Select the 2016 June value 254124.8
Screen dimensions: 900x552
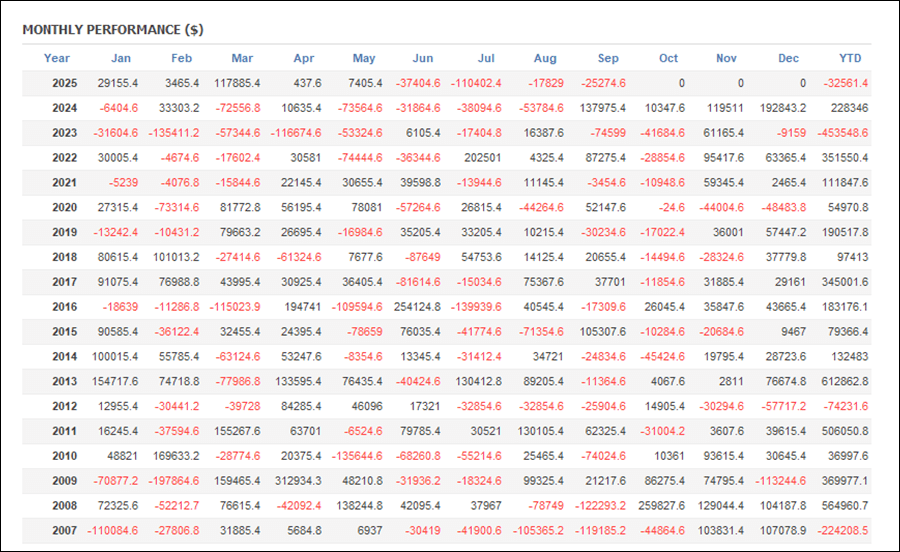coord(418,307)
